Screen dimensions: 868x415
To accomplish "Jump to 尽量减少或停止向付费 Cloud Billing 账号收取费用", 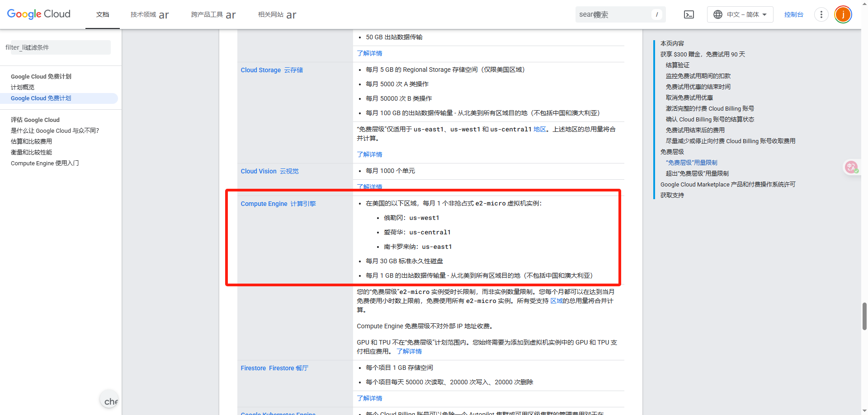I will coord(731,141).
